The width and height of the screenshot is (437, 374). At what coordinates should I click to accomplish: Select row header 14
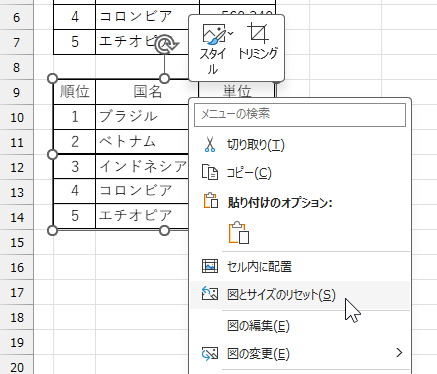(17, 217)
